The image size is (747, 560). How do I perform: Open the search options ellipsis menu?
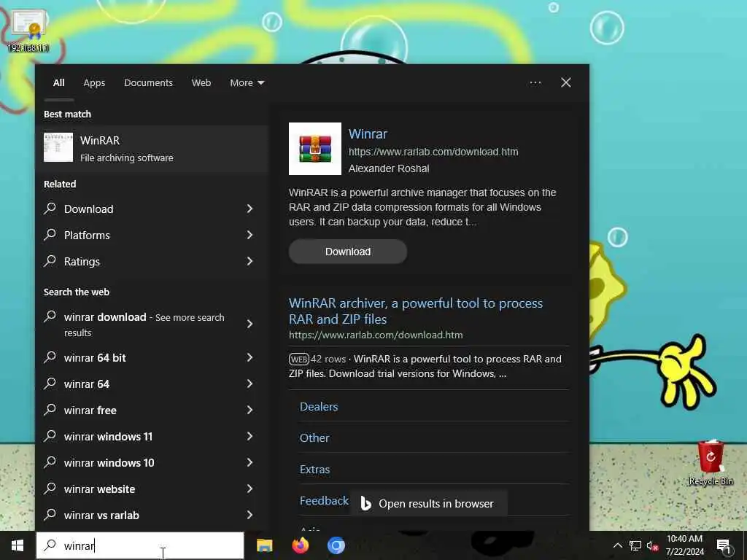pyautogui.click(x=535, y=83)
